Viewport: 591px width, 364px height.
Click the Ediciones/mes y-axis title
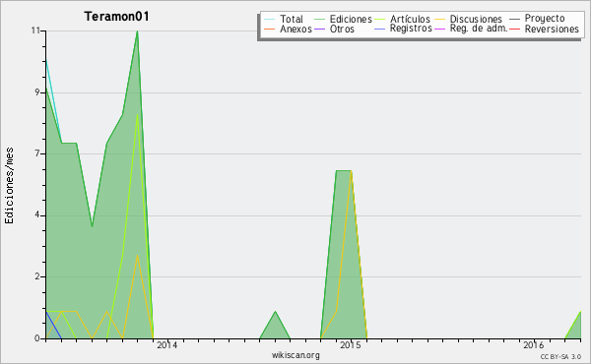(9, 186)
